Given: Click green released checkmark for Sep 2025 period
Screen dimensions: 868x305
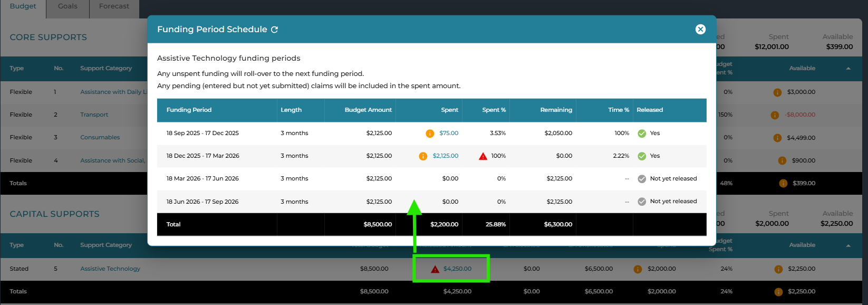Looking at the screenshot, I should (x=642, y=134).
